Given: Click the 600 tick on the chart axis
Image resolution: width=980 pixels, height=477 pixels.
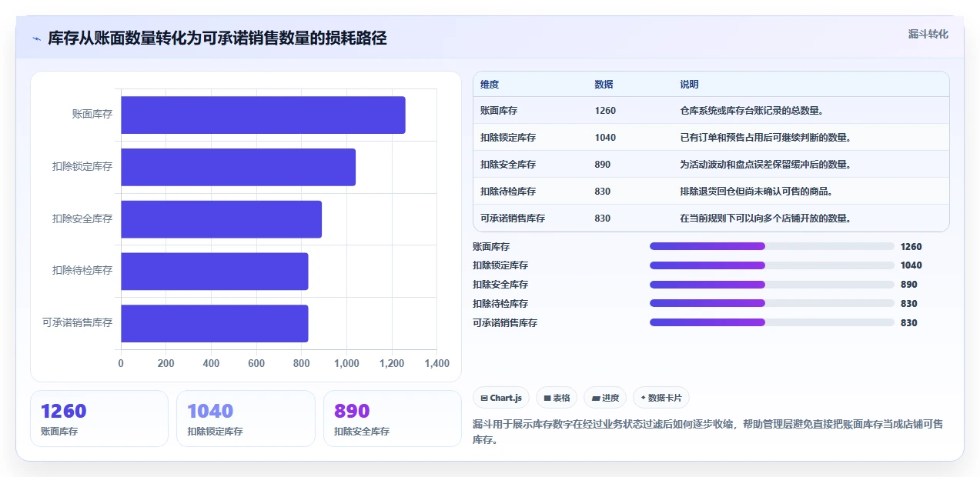Looking at the screenshot, I should point(256,364).
